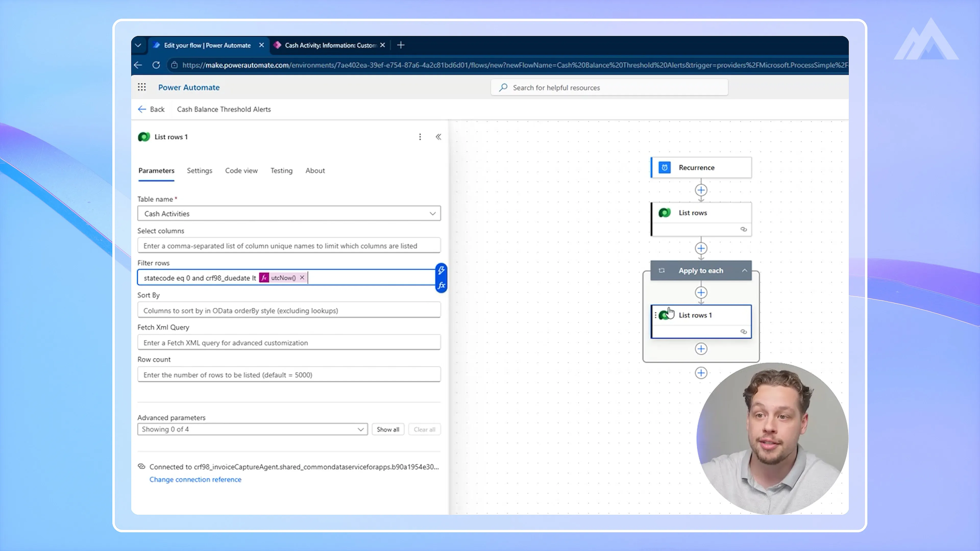Viewport: 980px width, 551px height.
Task: Select the List rows 1 action card
Action: point(701,322)
